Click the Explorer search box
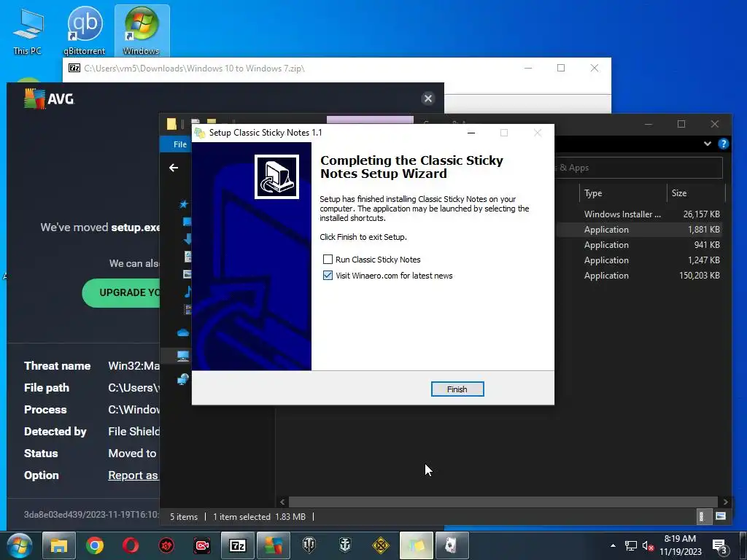 point(638,168)
